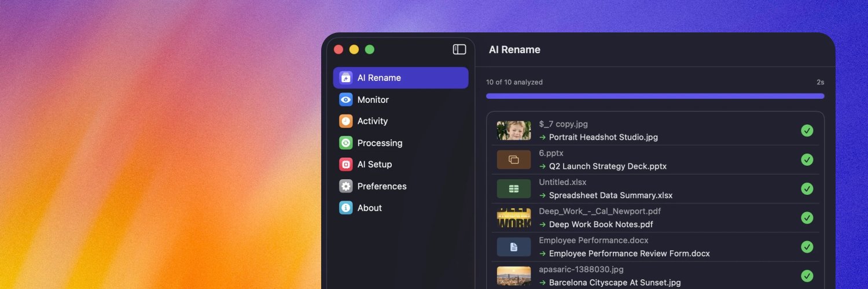Select the Barcelona cityscape thumbnail
This screenshot has width=868, height=289.
(514, 276)
